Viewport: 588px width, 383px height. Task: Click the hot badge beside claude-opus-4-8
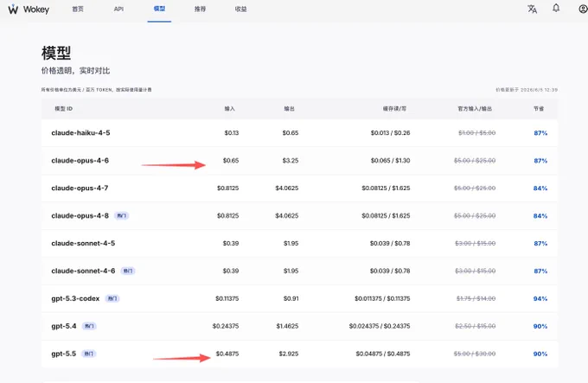tap(121, 216)
